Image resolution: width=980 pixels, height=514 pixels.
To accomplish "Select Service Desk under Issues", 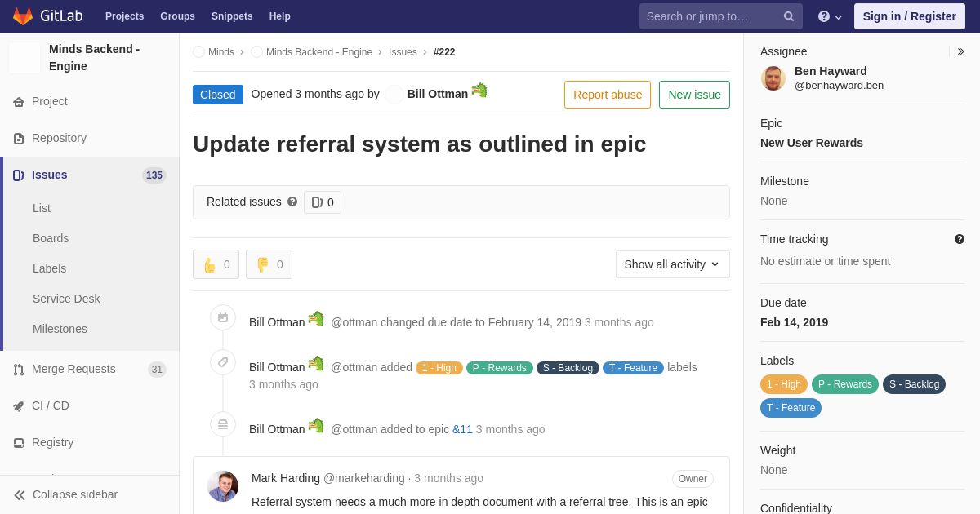I will click(66, 299).
